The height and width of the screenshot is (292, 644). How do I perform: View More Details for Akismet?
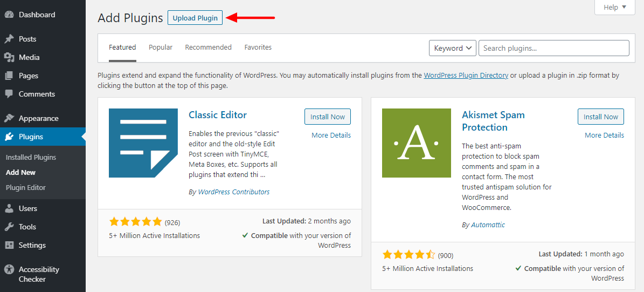click(605, 135)
